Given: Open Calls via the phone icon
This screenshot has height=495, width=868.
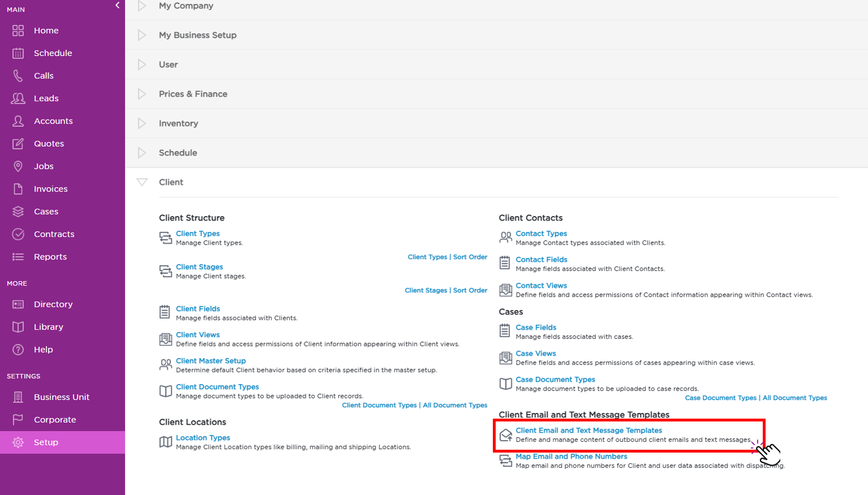Looking at the screenshot, I should (18, 76).
